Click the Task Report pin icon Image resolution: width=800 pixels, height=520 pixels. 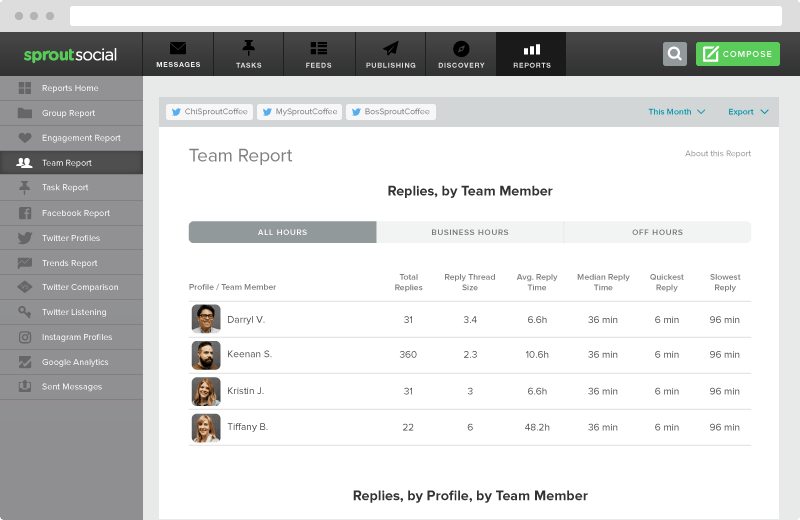pos(24,187)
